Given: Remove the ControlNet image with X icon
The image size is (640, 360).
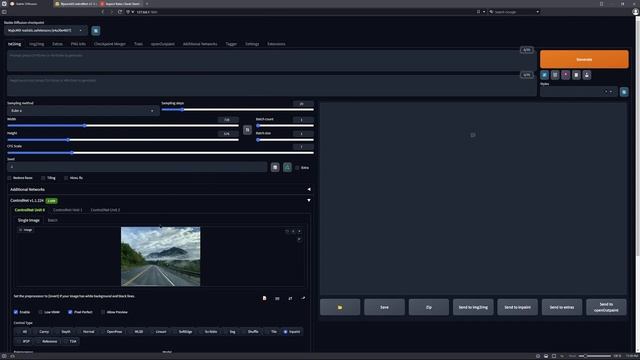Looking at the screenshot, I should click(299, 231).
